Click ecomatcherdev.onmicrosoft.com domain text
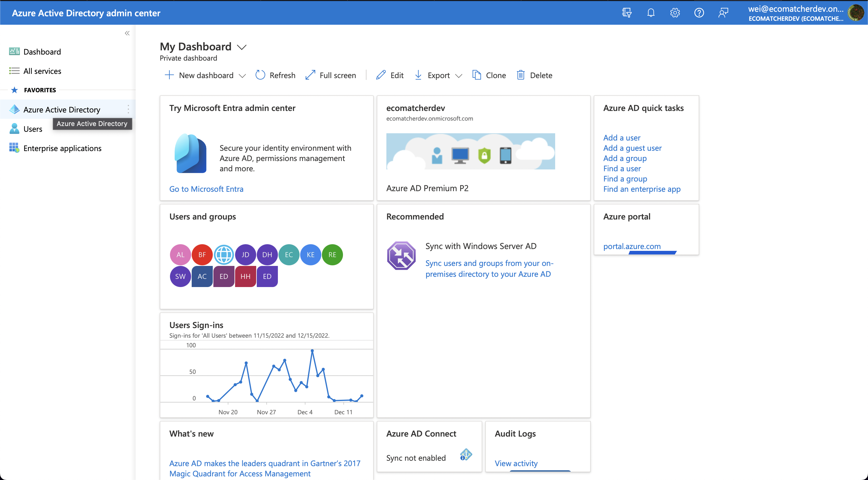This screenshot has width=868, height=480. (429, 118)
